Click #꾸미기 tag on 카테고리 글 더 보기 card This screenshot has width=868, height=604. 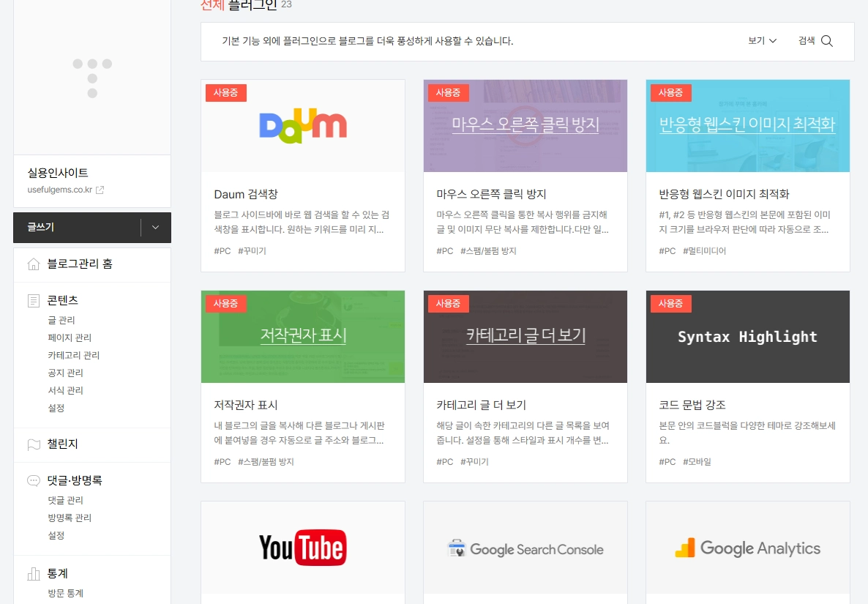(474, 462)
